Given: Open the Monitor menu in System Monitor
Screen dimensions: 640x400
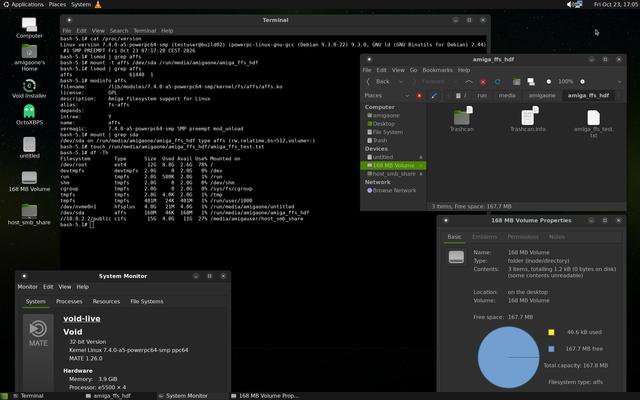Looking at the screenshot, I should pyautogui.click(x=28, y=287).
